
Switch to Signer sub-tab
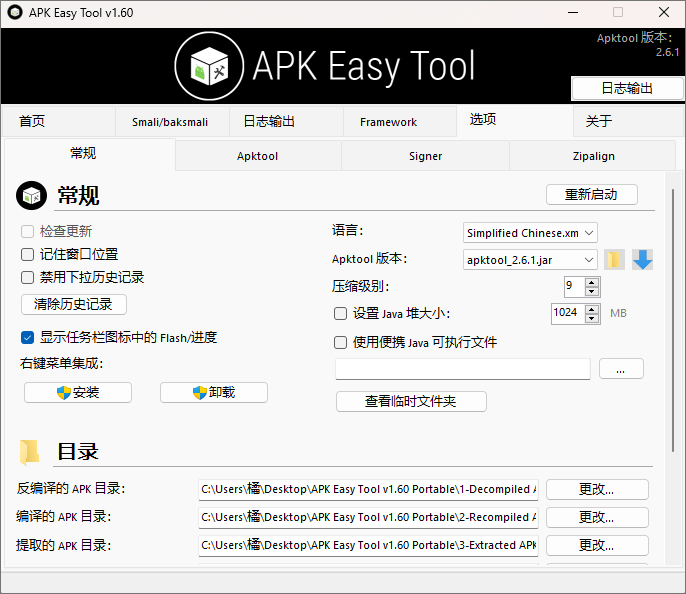pyautogui.click(x=425, y=156)
